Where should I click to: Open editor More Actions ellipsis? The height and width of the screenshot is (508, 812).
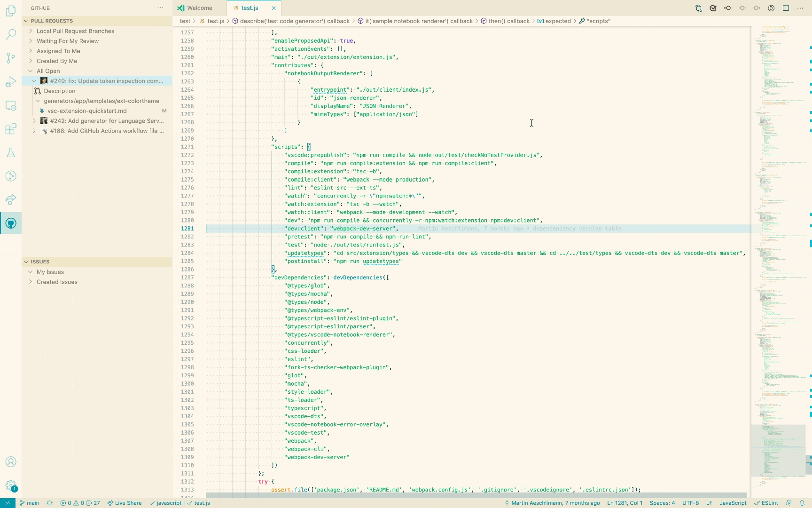[800, 8]
